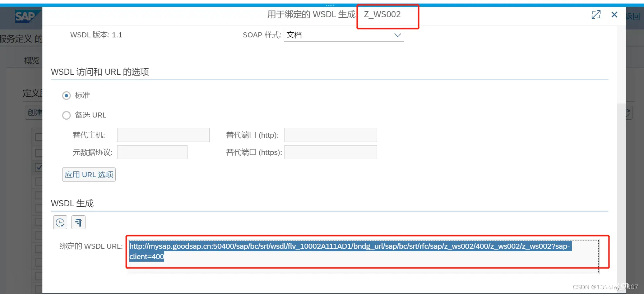Click the WSDL 生成 section heading
The width and height of the screenshot is (644, 294).
[x=72, y=203]
